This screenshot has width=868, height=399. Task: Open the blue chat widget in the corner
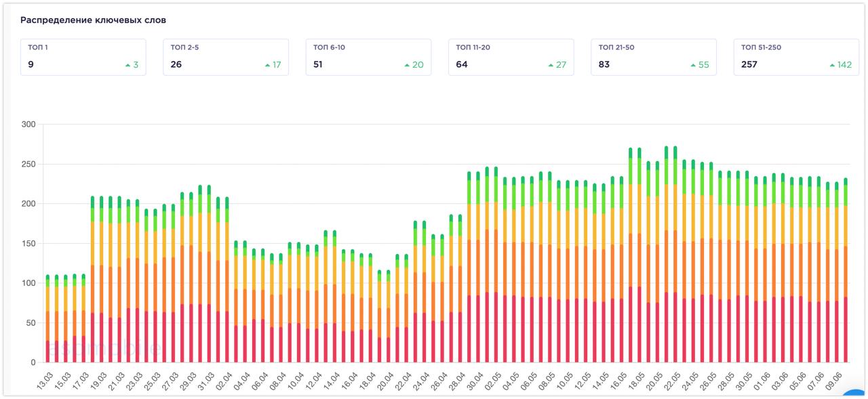click(x=856, y=394)
